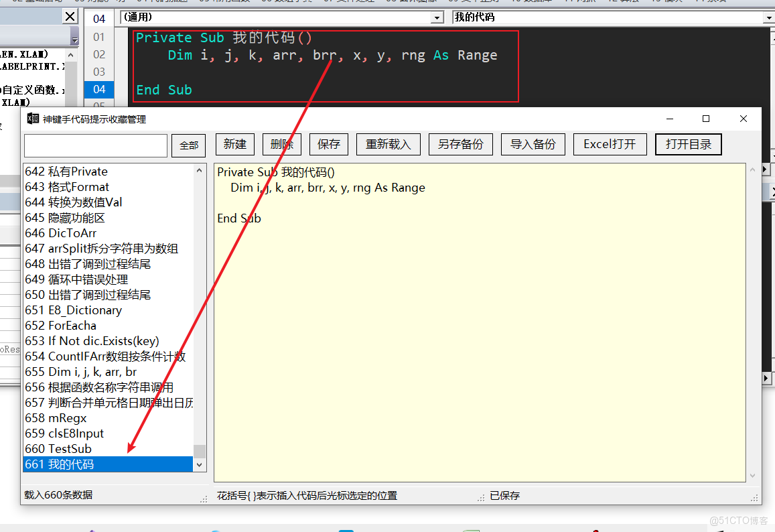775x532 pixels.
Task: Click the 打开目录 button
Action: pos(688,143)
